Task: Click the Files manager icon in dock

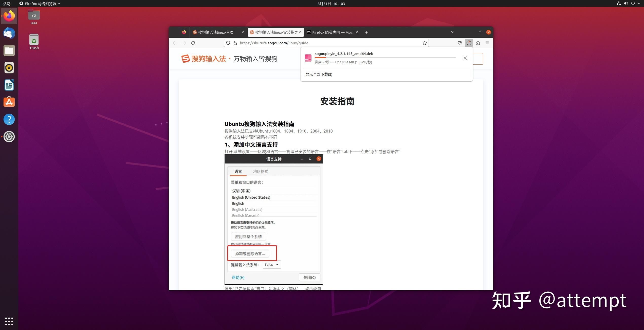Action: (x=9, y=50)
